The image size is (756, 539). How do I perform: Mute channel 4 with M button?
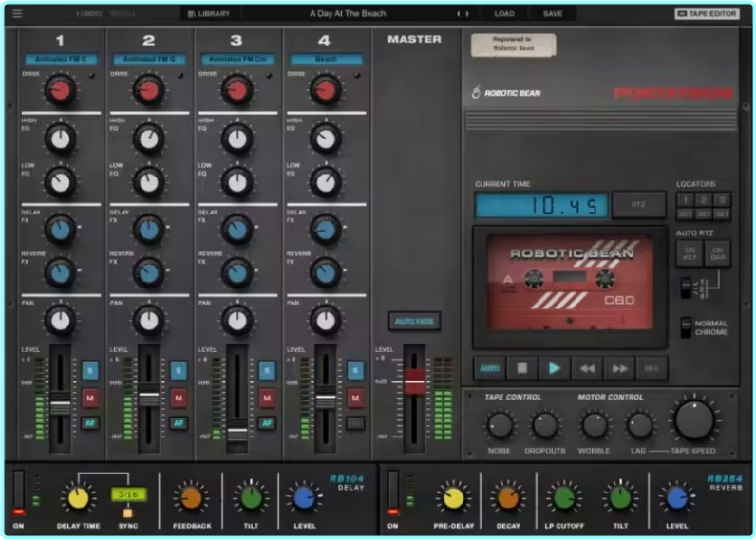(x=355, y=399)
